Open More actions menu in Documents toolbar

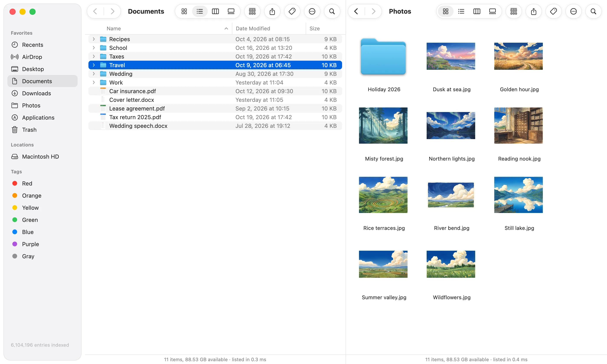pos(312,11)
